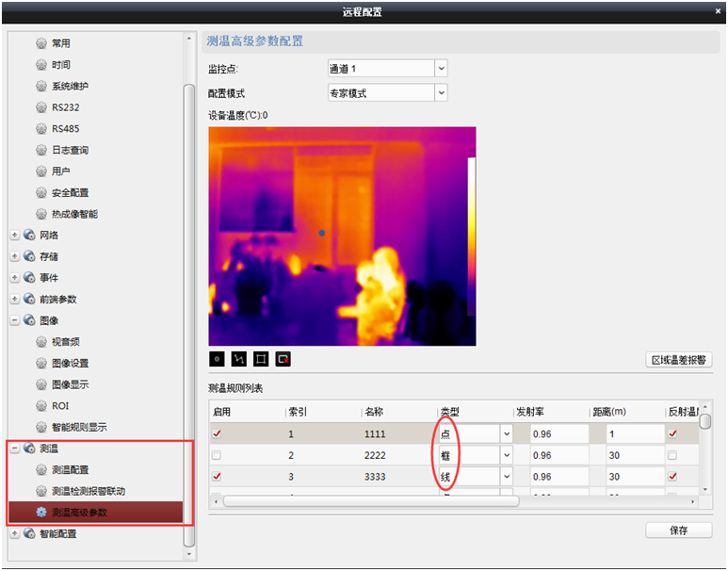728x571 pixels.
Task: Select the line measurement drawing tool
Action: 239,359
